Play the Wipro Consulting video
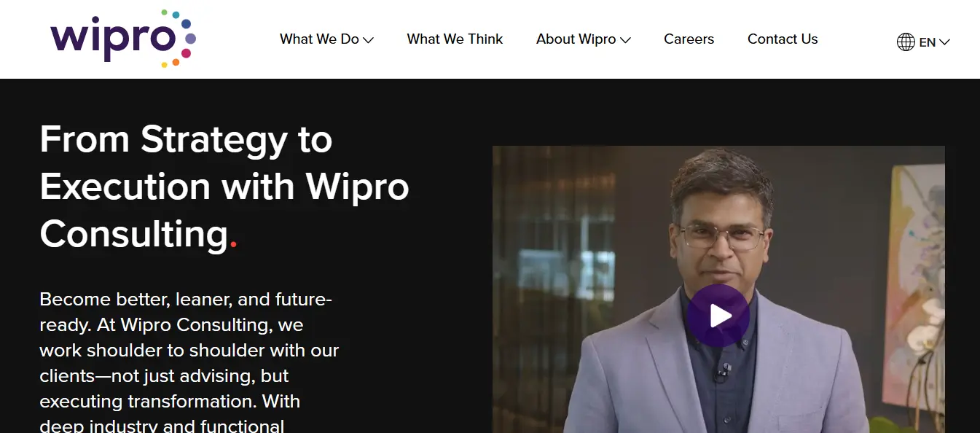Image resolution: width=980 pixels, height=433 pixels. click(718, 316)
